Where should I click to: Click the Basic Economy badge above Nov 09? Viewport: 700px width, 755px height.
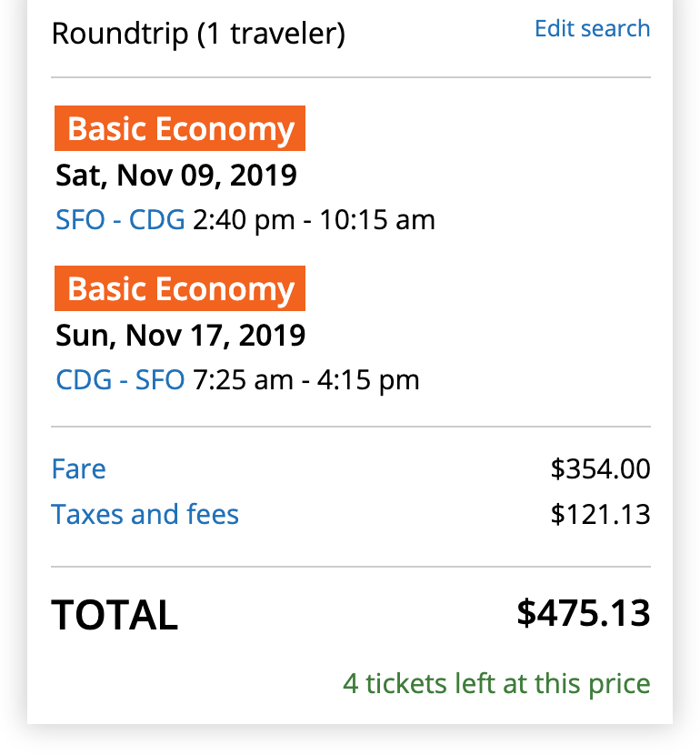point(180,129)
